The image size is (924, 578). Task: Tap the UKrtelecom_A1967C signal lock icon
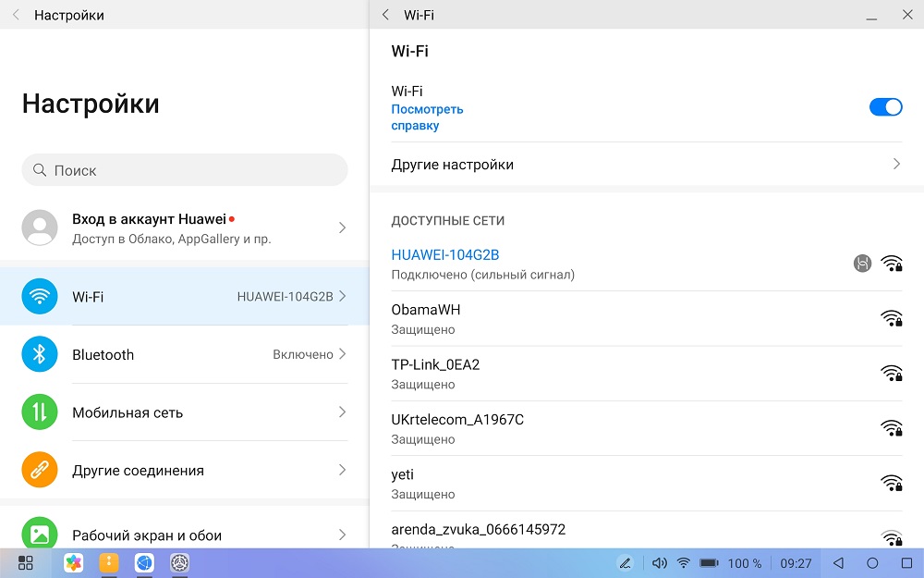pyautogui.click(x=892, y=428)
